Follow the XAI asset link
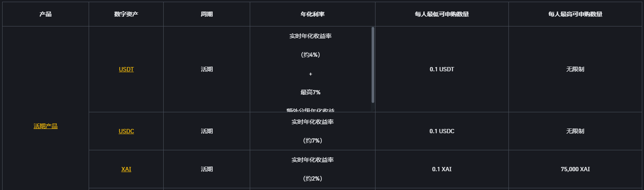The image size is (644, 190). click(x=126, y=169)
